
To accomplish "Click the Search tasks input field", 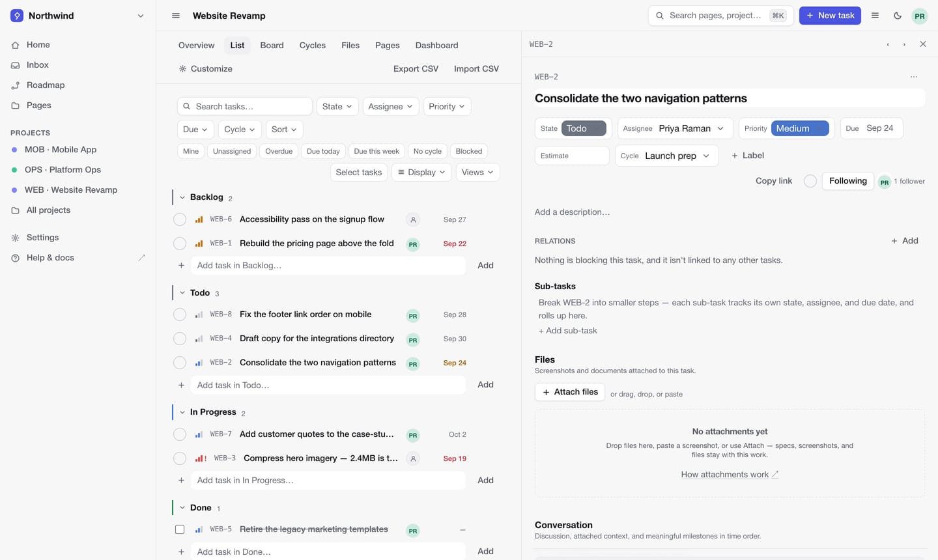I will click(x=245, y=107).
